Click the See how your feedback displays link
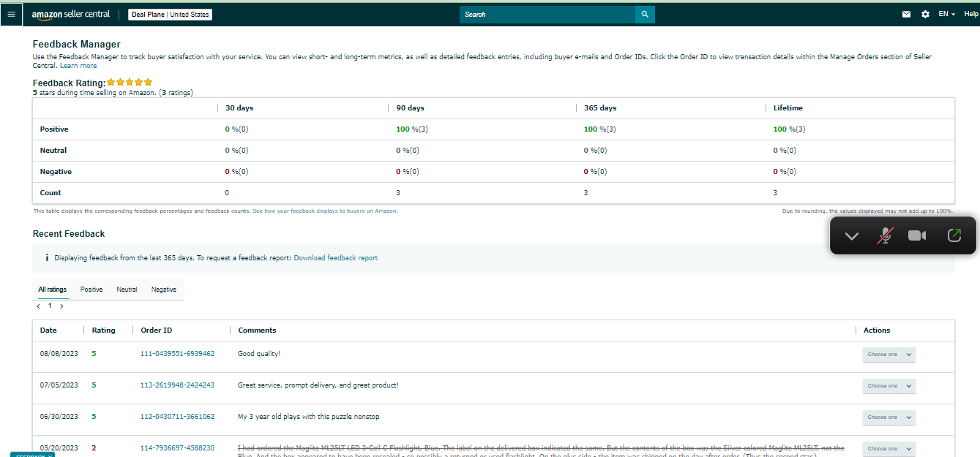This screenshot has width=980, height=457. pyautogui.click(x=325, y=211)
